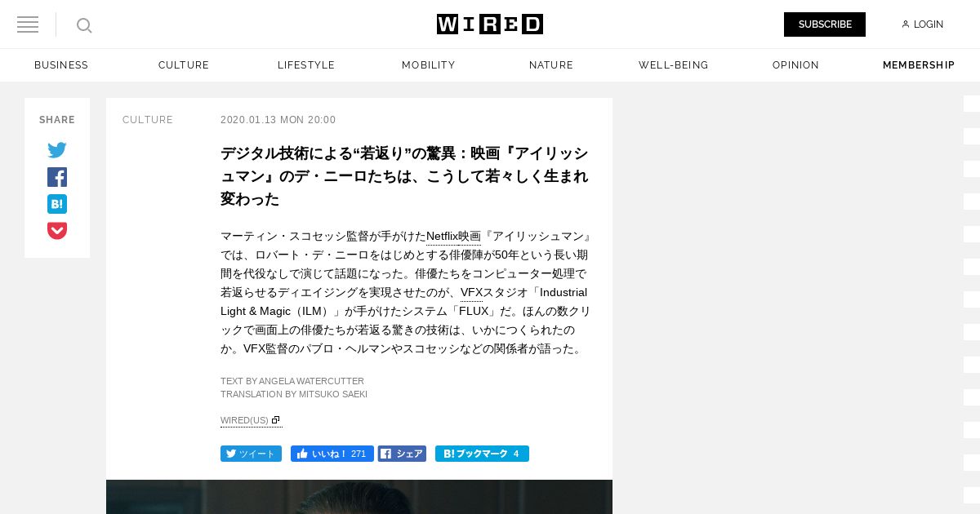
Task: Open the OPINION section
Action: [796, 65]
